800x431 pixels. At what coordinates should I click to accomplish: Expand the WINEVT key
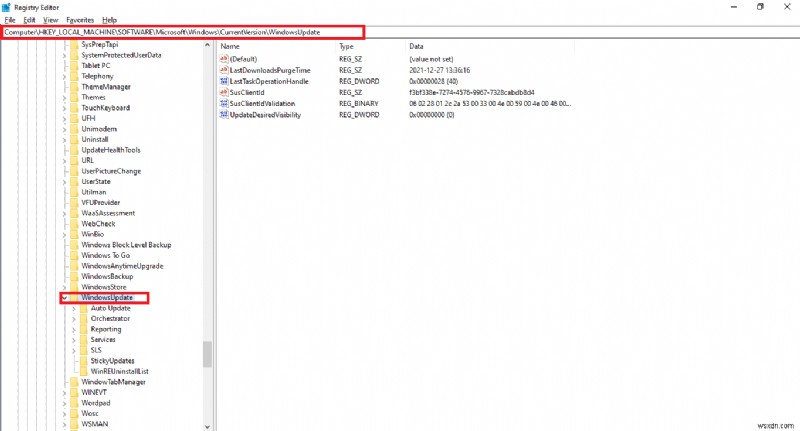[65, 393]
